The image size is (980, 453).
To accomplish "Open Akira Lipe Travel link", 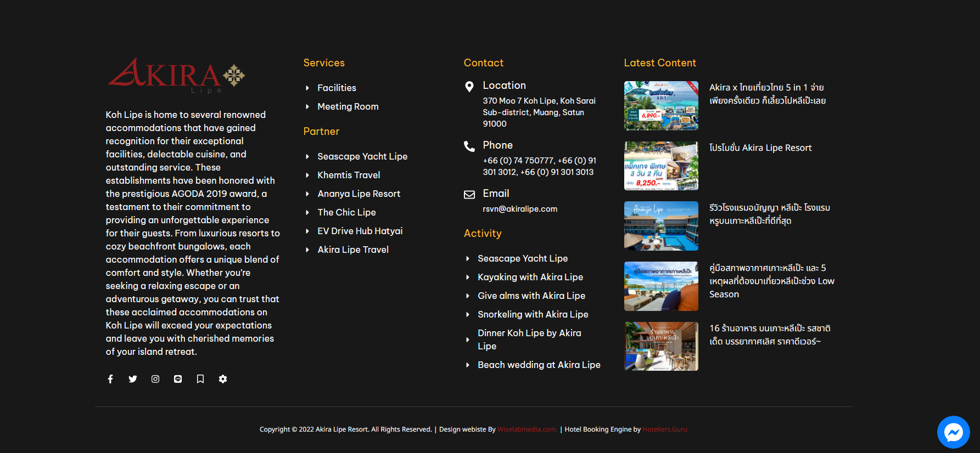I will pos(353,250).
